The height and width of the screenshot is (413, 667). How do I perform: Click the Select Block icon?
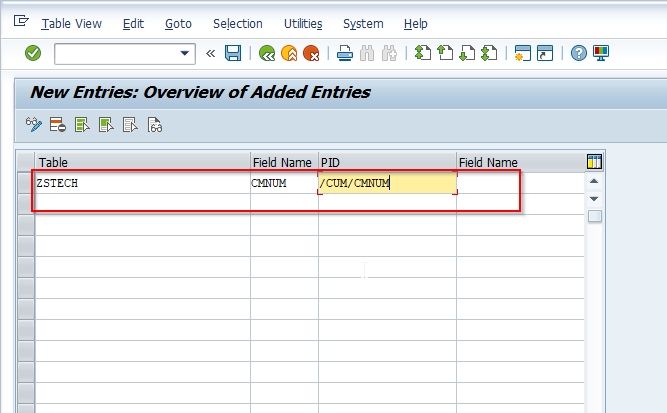tap(106, 125)
